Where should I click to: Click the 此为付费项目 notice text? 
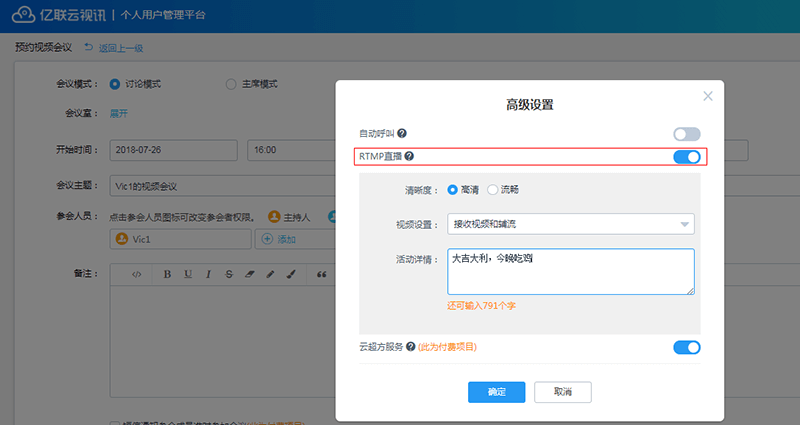[x=447, y=347]
